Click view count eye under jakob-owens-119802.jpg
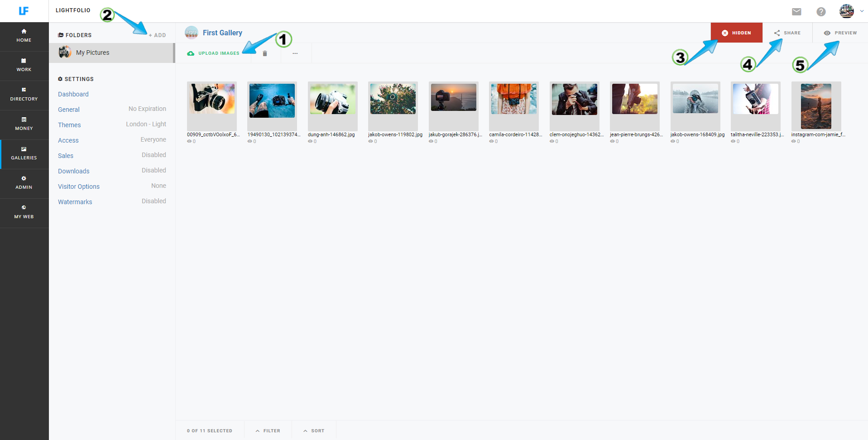Screen dimensions: 868x440 [x=370, y=141]
